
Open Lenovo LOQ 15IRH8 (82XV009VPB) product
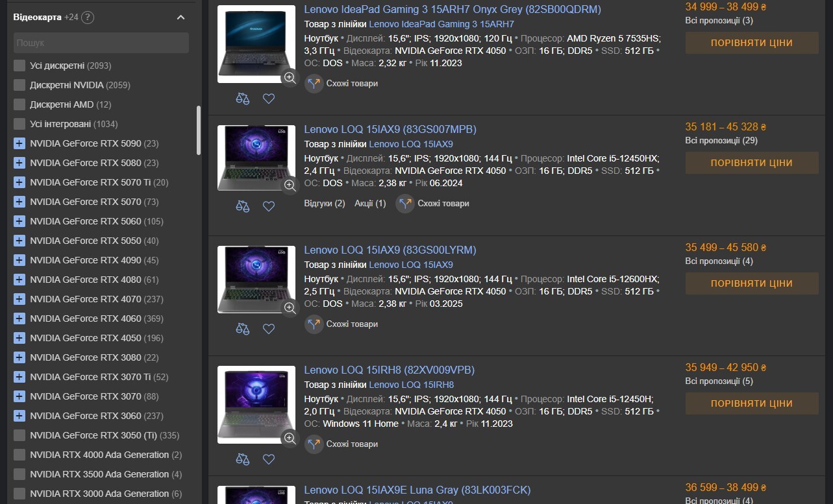389,370
